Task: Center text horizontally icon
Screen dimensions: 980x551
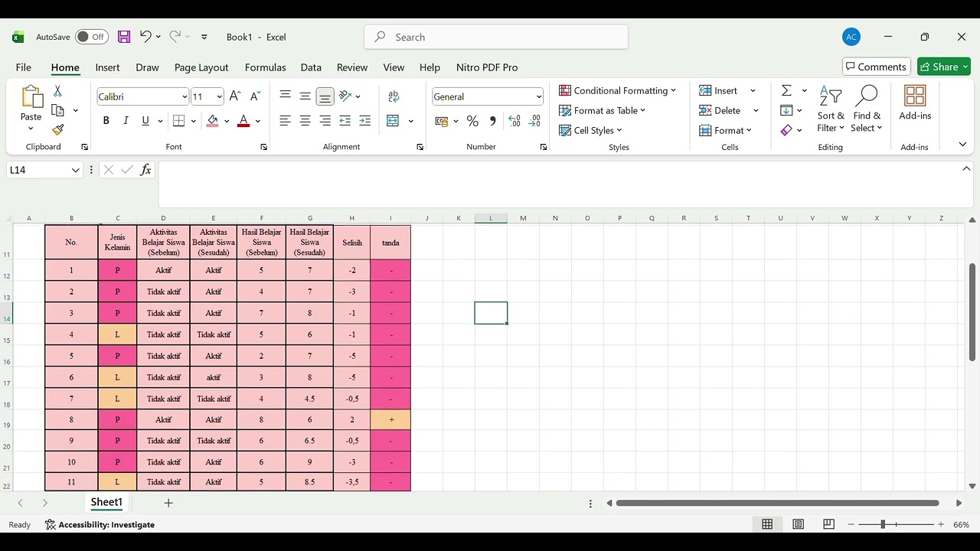Action: tap(305, 121)
